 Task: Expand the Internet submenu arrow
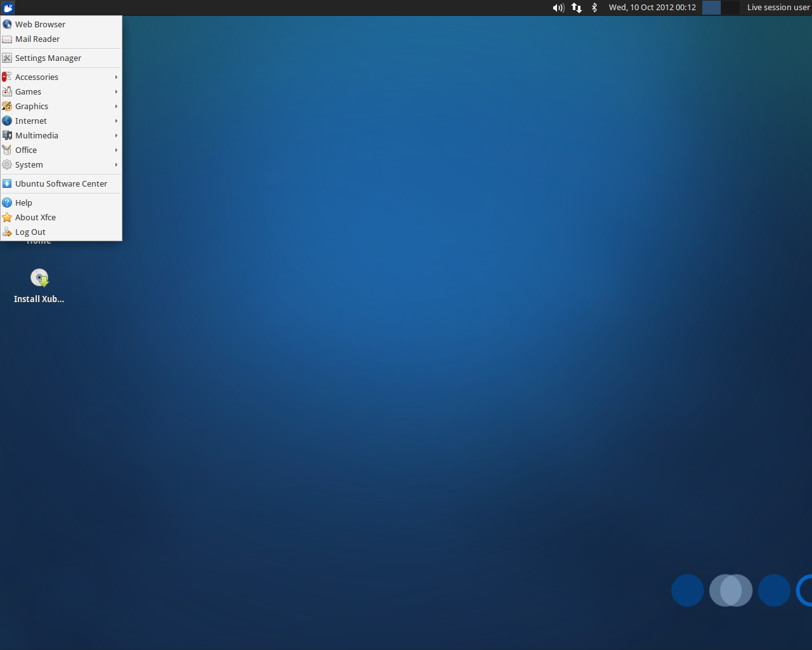coord(116,121)
